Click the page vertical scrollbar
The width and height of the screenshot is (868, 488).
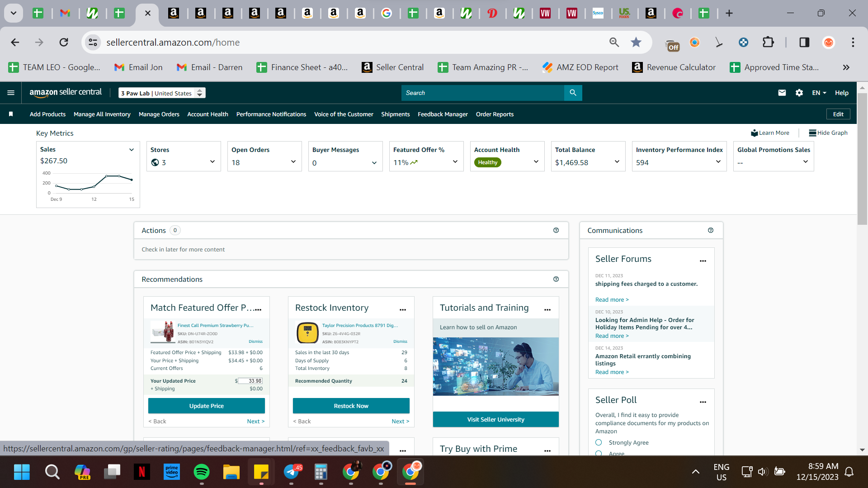(x=862, y=158)
